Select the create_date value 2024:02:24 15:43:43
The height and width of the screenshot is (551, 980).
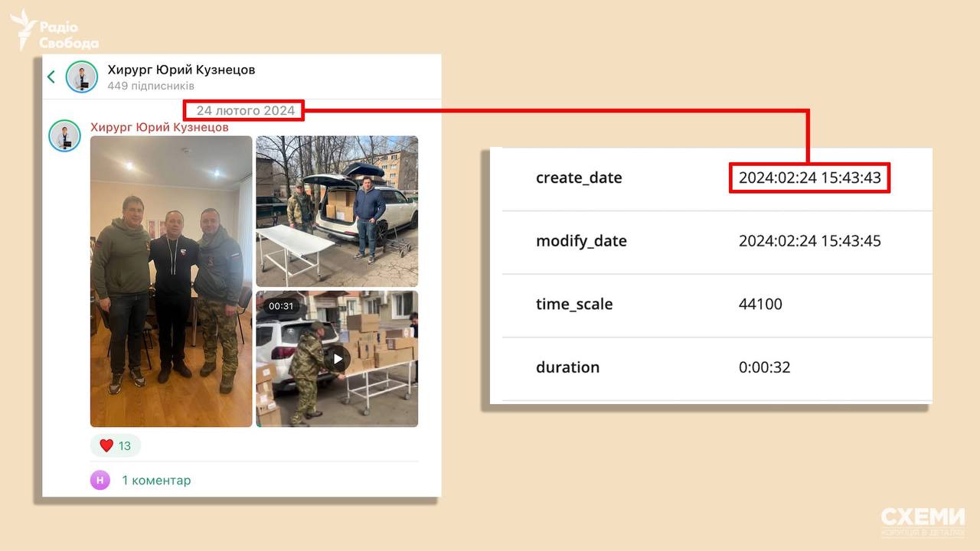click(x=809, y=178)
